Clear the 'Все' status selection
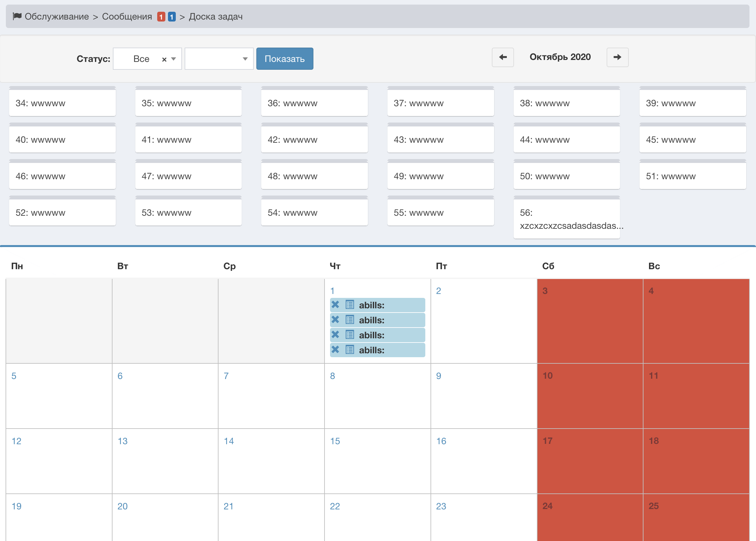This screenshot has height=541, width=756. click(x=164, y=59)
